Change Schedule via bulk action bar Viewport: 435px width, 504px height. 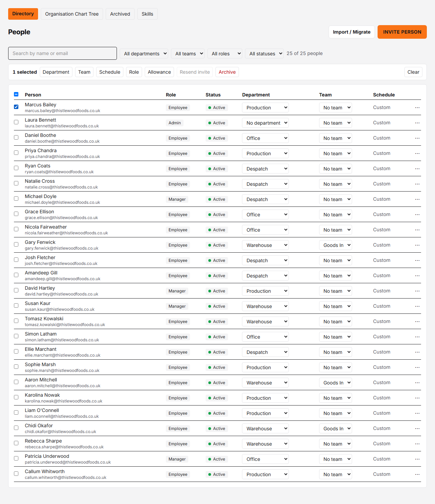click(x=110, y=72)
